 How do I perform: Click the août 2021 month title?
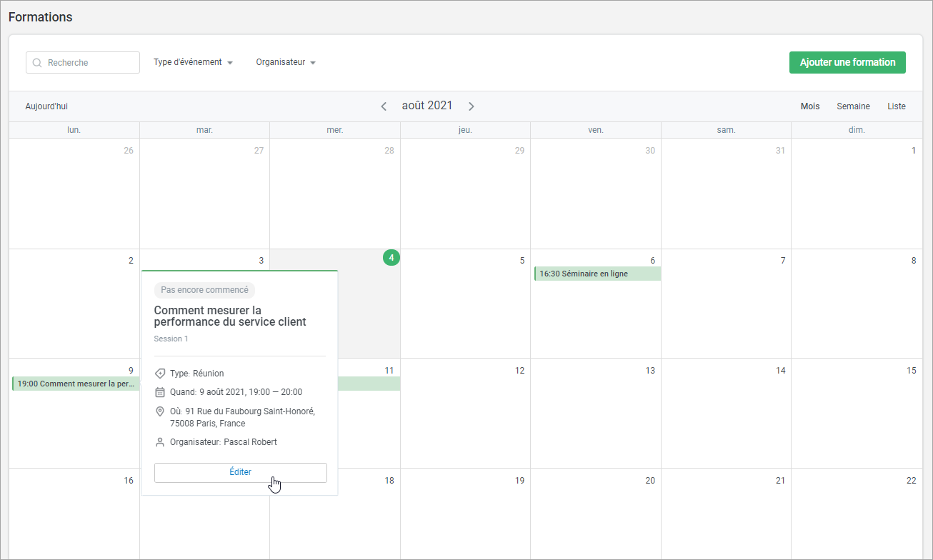427,106
